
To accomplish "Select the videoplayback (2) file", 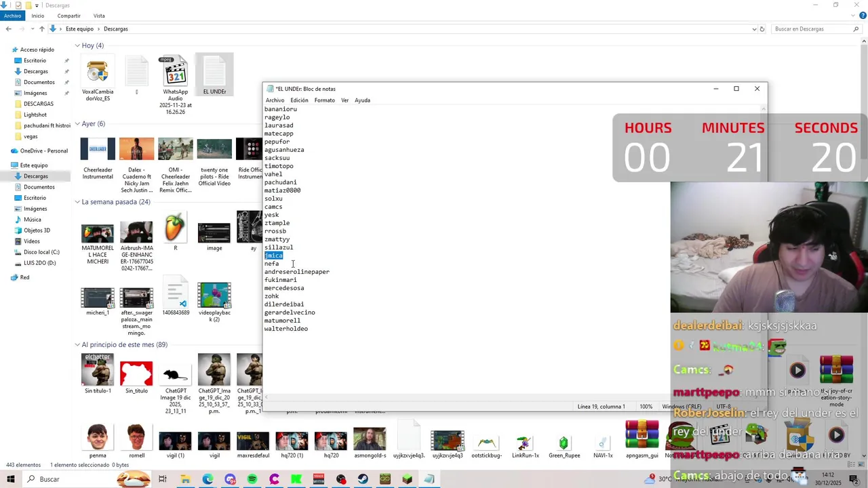I will pyautogui.click(x=214, y=302).
